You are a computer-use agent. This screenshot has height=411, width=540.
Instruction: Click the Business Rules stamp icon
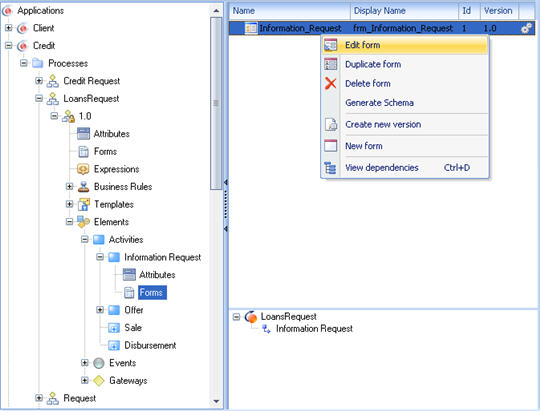(x=83, y=187)
